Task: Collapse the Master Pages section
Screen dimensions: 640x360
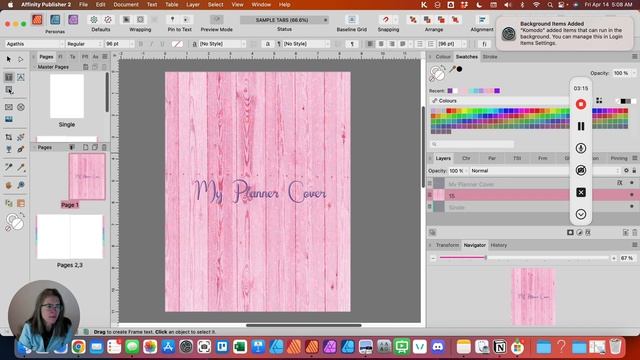Action: point(34,67)
